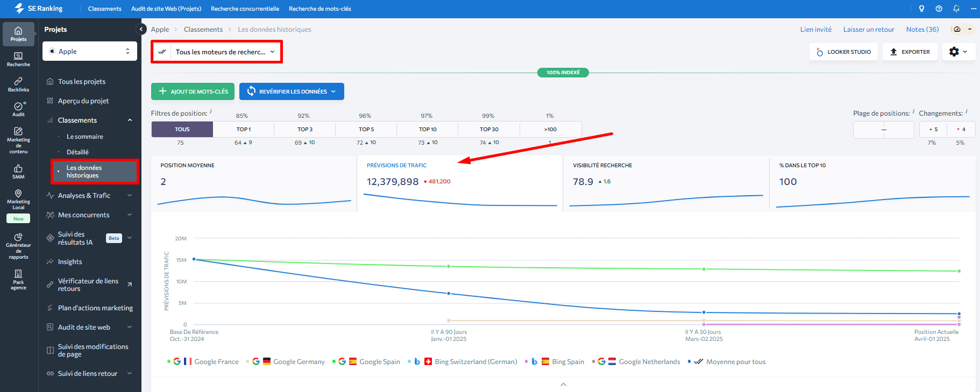Open Marketing Local sidebar icon
This screenshot has width=980, height=392.
(18, 200)
